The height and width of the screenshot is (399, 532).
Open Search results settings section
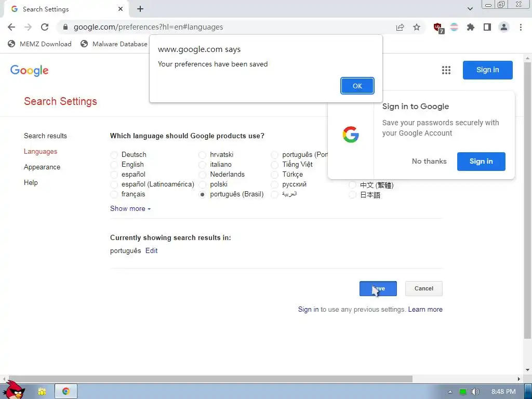coord(46,136)
